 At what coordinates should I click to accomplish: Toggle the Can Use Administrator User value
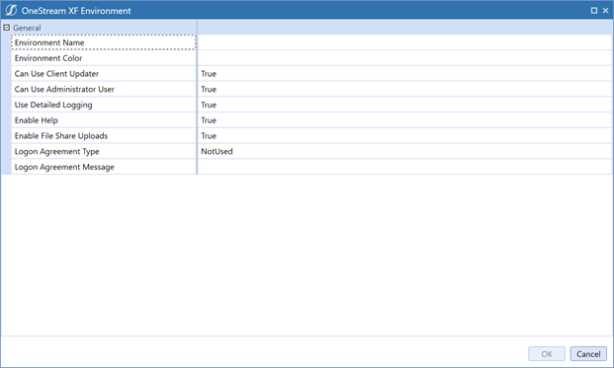tap(405, 89)
